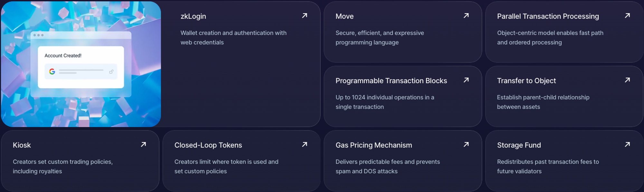Click the arrow icon on Move card

click(466, 15)
